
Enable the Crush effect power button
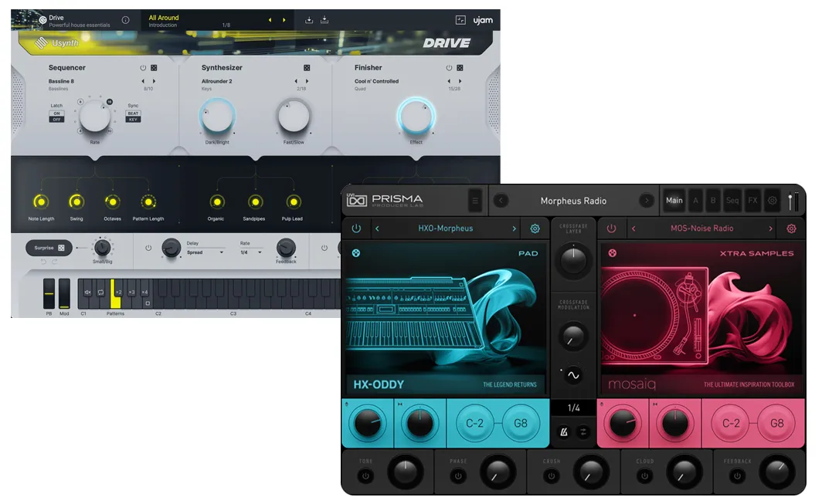pyautogui.click(x=551, y=476)
